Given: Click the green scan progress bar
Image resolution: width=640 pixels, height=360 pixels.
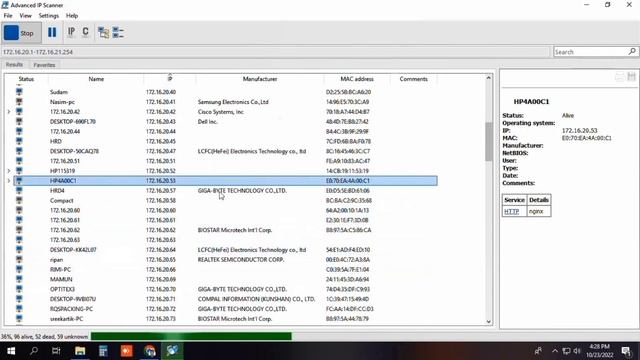Looking at the screenshot, I should coord(191,336).
